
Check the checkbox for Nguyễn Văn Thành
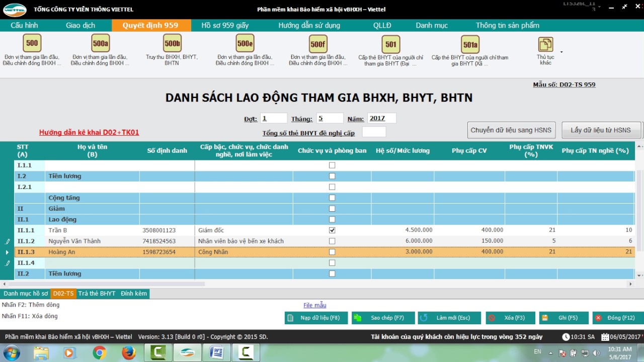coord(332,241)
